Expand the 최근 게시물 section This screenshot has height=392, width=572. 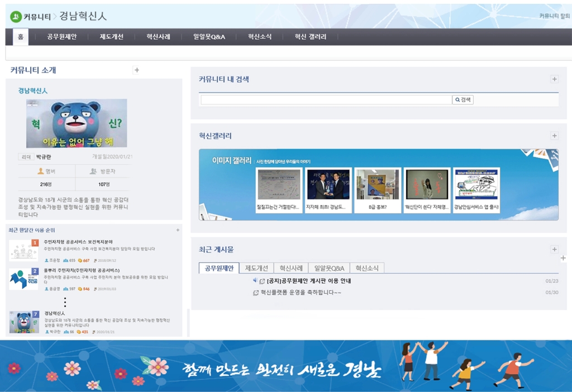coord(554,250)
